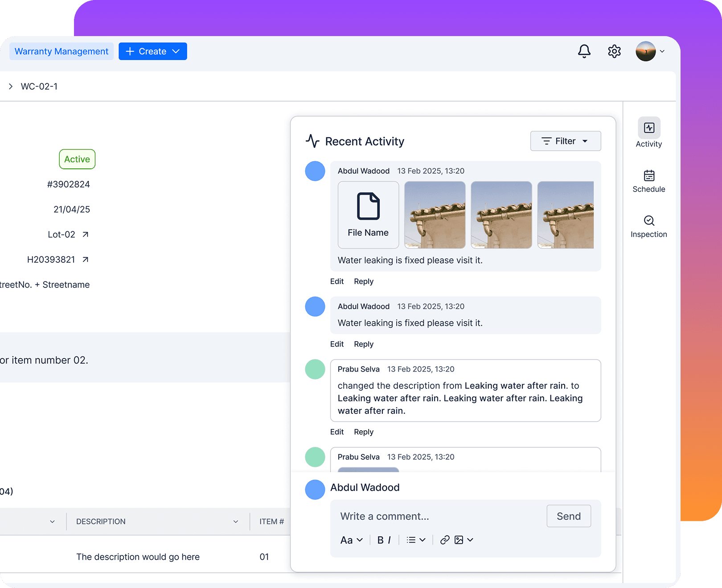Open Lot-02 via its external link arrow

86,234
